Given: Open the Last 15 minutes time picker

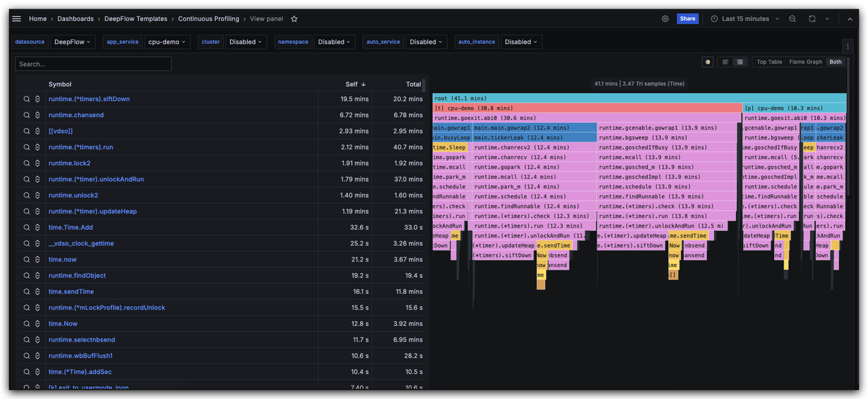Looking at the screenshot, I should click(745, 19).
